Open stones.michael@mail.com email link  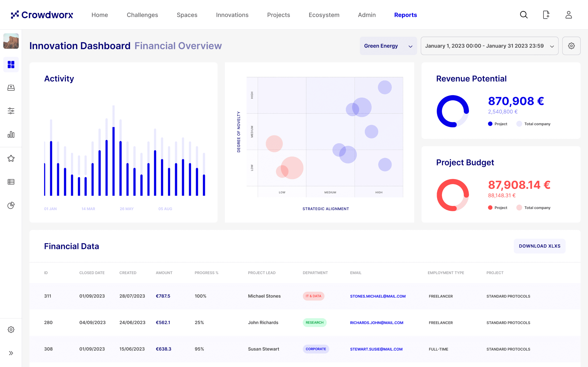[x=378, y=296]
